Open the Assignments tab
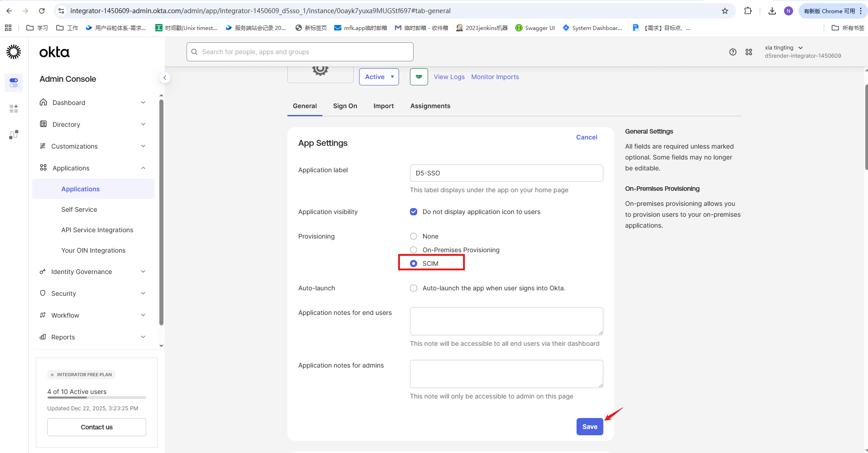Image resolution: width=868 pixels, height=453 pixels. 430,106
